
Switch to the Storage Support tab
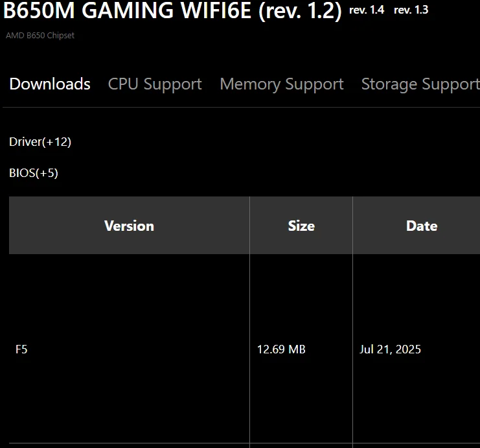(x=420, y=84)
